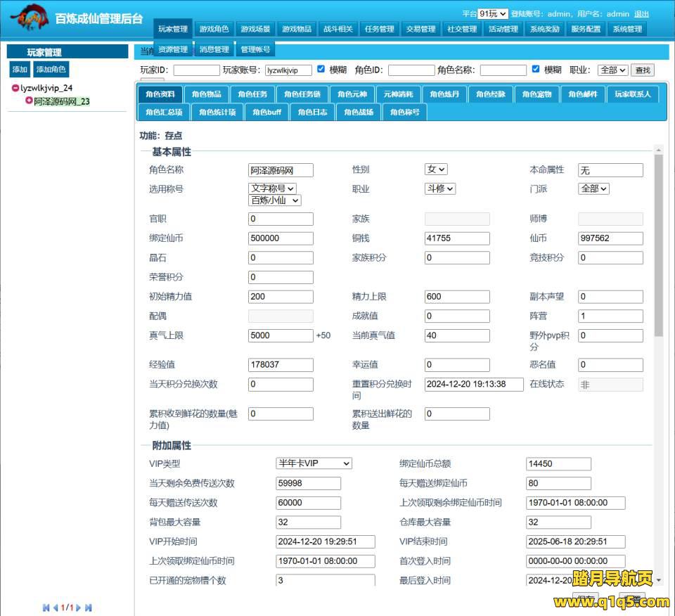Viewport: 675px width, 616px height.
Task: Click the properties panel vertical scrollbar
Action: (x=658, y=246)
